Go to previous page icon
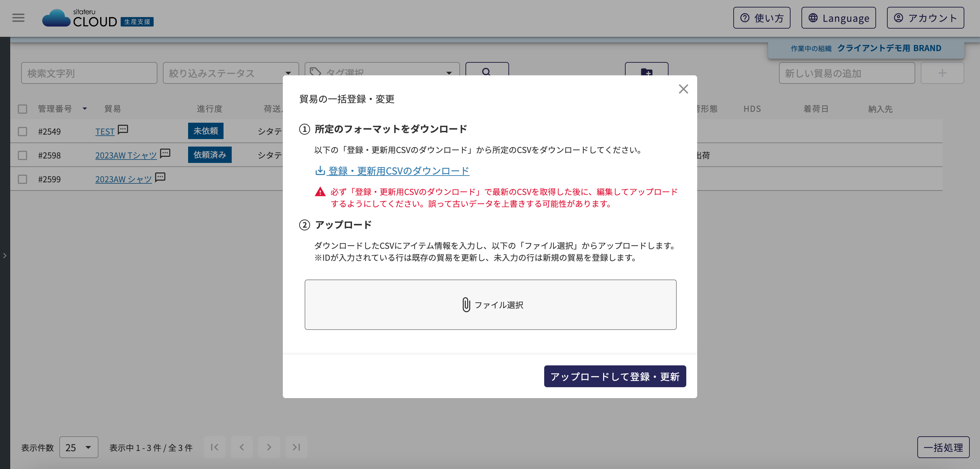Screen dimensions: 980x469 pos(242,447)
